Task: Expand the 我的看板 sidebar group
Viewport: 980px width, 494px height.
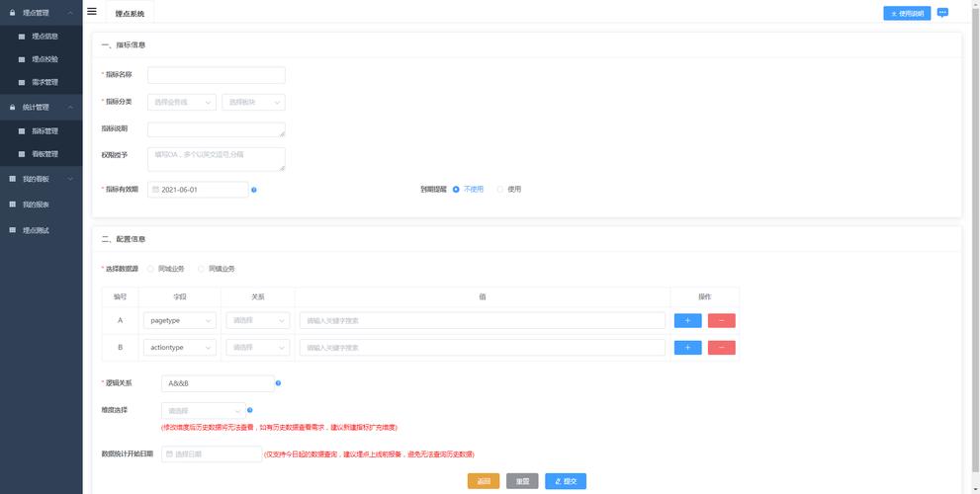Action: tap(42, 179)
